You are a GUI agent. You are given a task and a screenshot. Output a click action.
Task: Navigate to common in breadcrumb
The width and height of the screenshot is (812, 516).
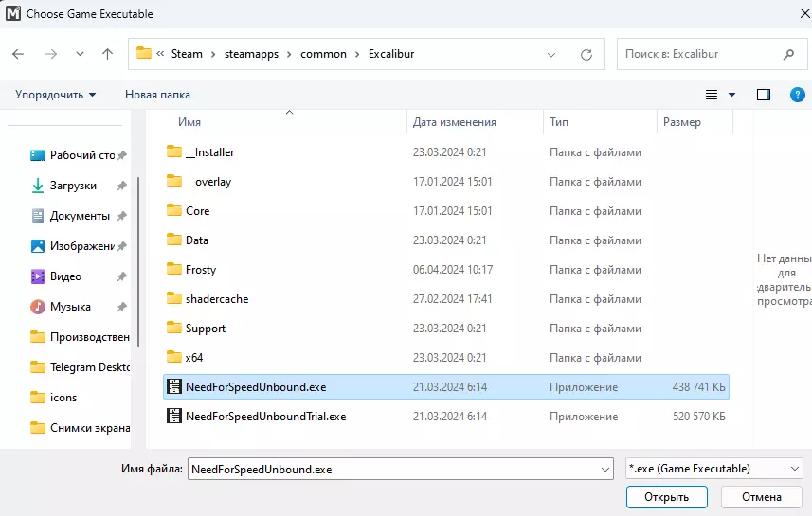(x=323, y=54)
